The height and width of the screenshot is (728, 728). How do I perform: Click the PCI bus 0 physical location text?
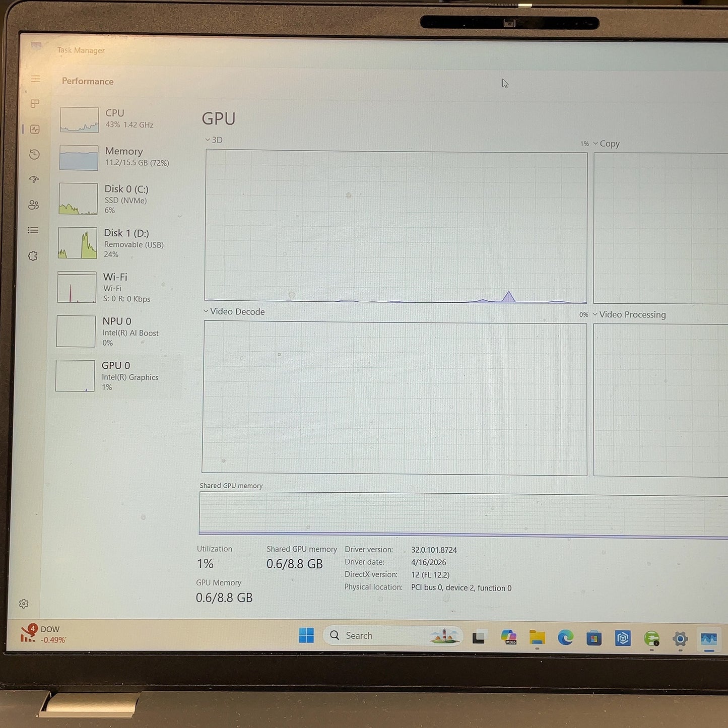pyautogui.click(x=461, y=588)
